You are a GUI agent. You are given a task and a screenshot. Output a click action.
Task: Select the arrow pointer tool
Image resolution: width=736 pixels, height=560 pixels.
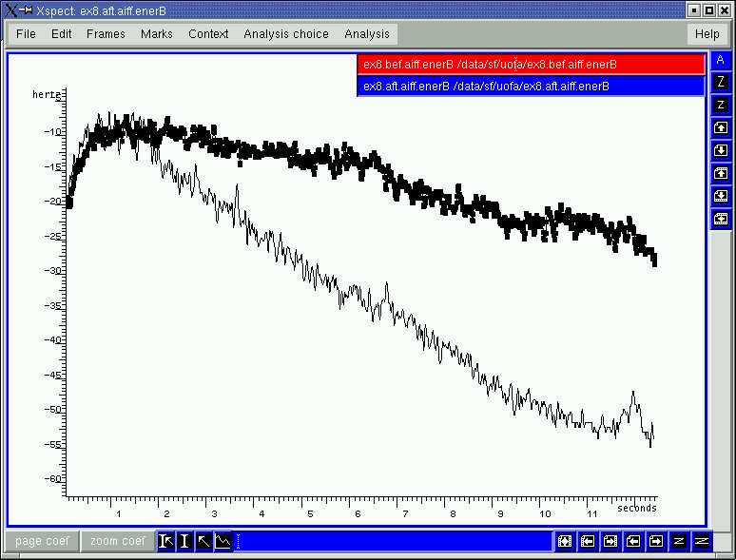click(203, 542)
